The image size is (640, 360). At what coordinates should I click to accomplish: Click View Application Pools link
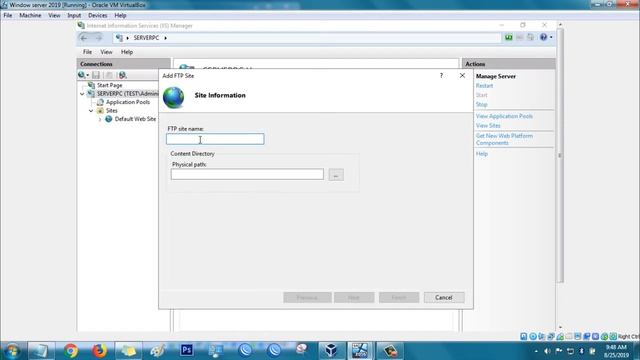[504, 116]
